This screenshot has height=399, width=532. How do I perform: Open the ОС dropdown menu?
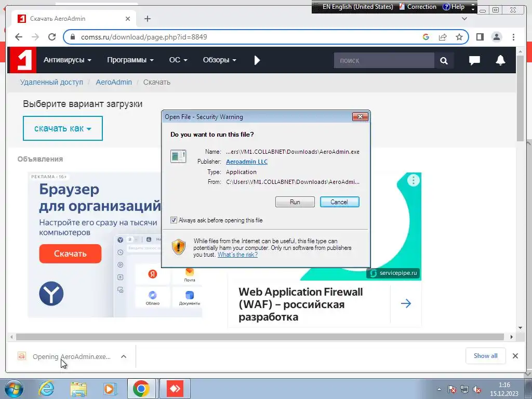tap(178, 60)
